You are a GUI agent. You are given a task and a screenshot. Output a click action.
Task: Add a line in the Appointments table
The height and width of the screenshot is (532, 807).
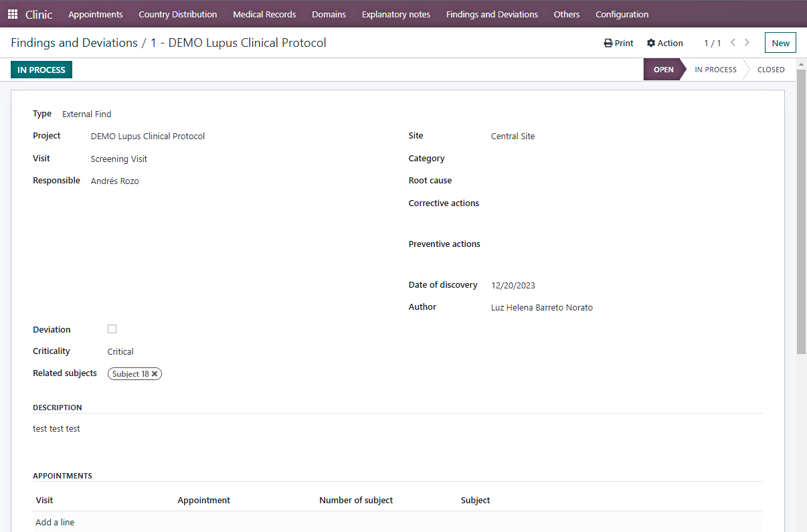tap(54, 522)
